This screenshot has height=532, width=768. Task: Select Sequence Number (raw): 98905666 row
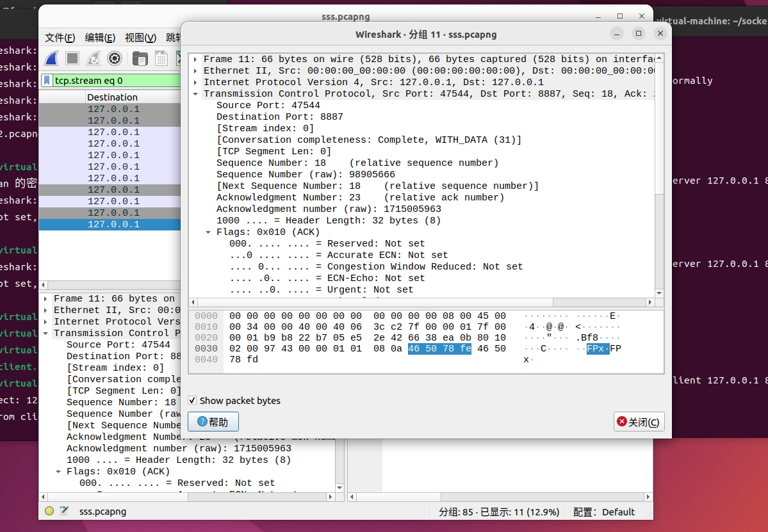306,174
